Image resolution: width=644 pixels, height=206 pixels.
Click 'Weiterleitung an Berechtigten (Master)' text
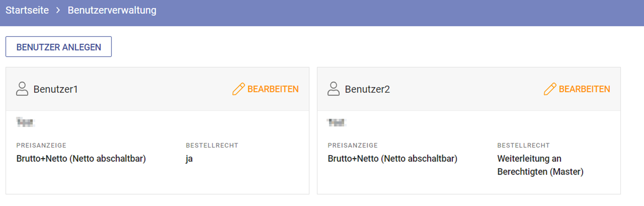(540, 165)
